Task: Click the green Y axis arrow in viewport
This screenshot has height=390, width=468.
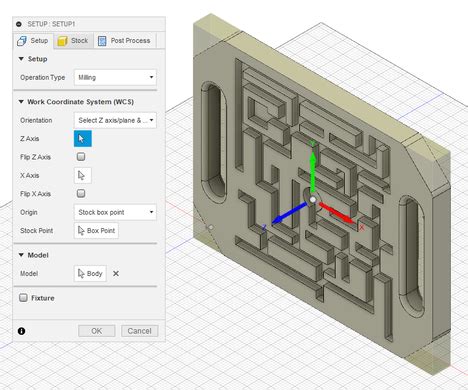Action: click(313, 171)
